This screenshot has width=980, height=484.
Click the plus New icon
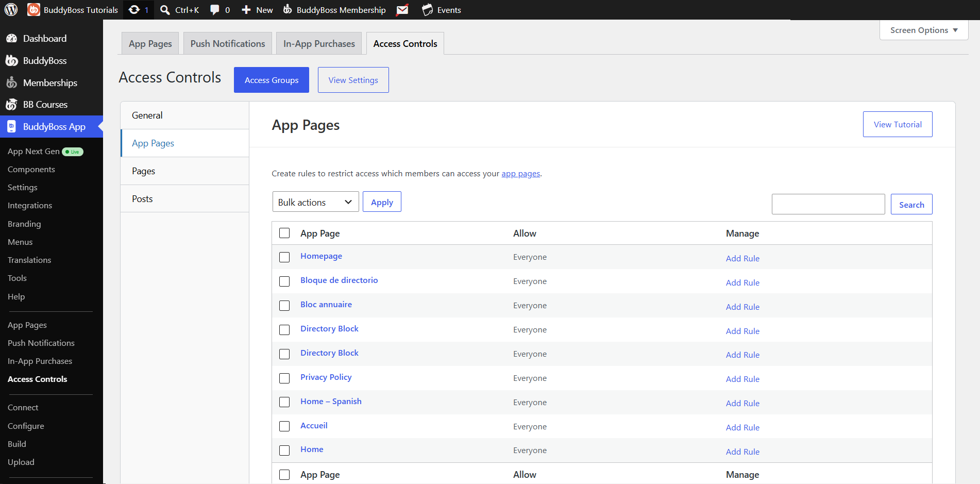pos(246,10)
